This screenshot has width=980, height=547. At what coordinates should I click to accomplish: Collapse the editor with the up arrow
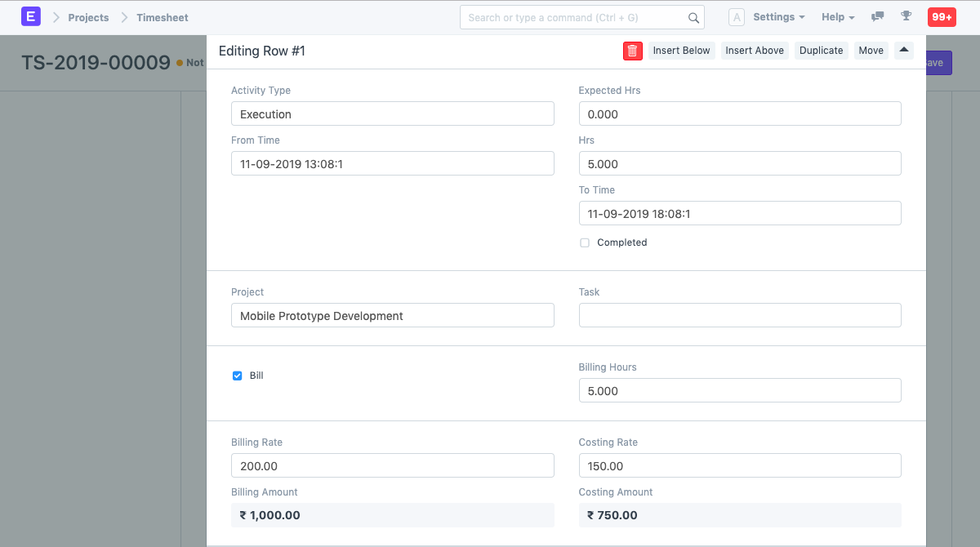(x=903, y=50)
